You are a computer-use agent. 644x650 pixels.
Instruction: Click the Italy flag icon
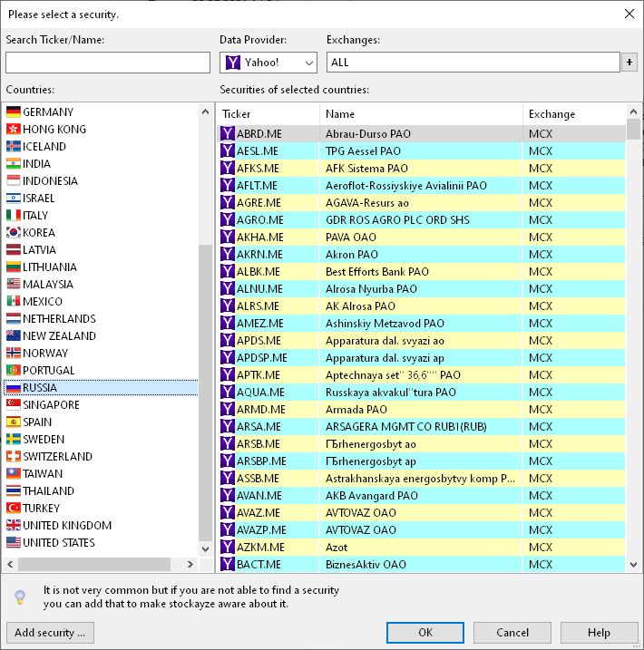click(x=14, y=215)
